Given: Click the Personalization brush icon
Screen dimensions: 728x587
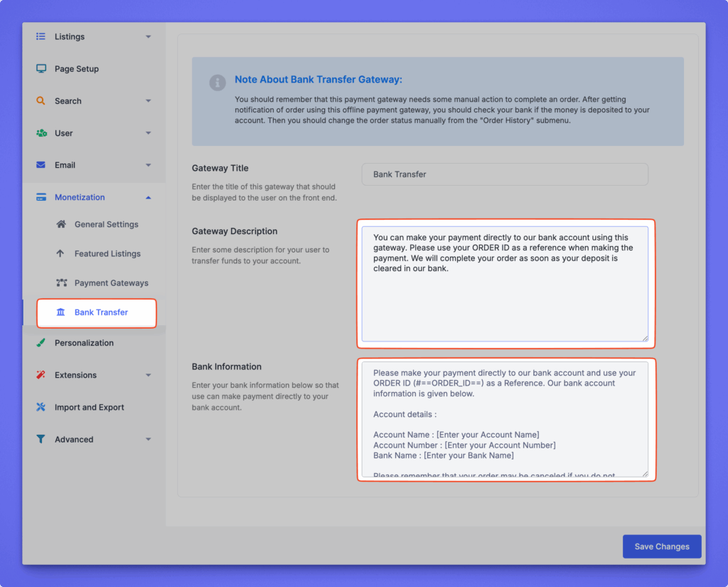Looking at the screenshot, I should click(41, 343).
